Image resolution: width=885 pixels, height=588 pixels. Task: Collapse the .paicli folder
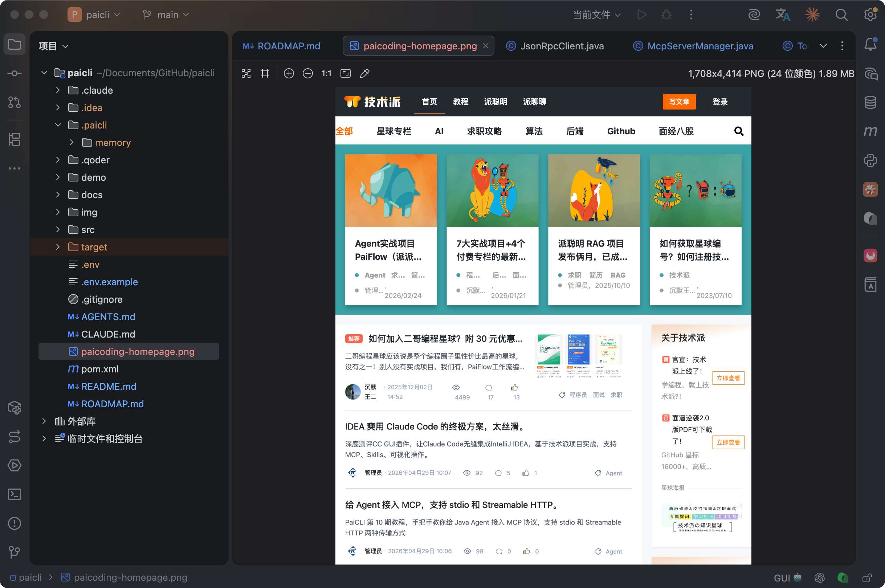coord(58,125)
